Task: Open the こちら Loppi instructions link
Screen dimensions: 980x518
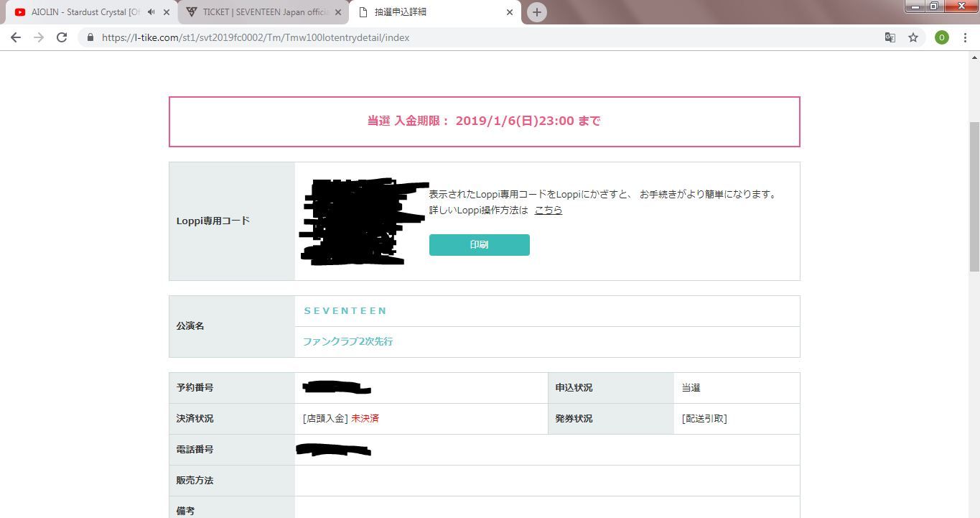Action: 549,211
